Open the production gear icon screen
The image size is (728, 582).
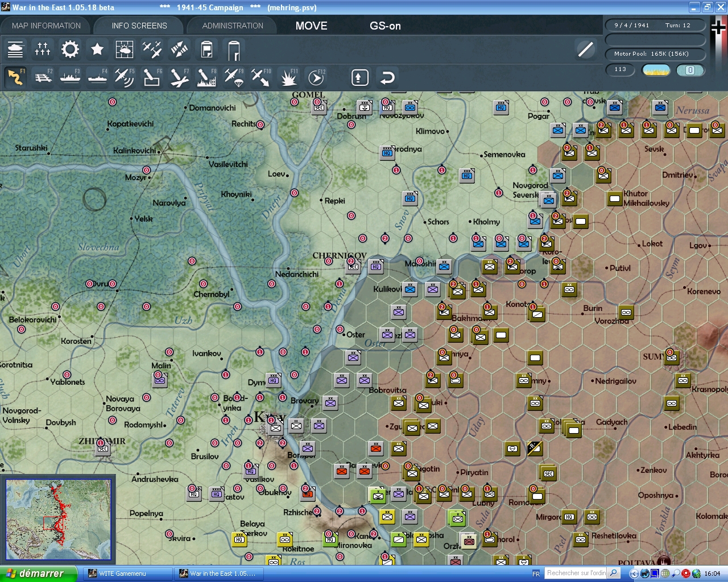pyautogui.click(x=70, y=49)
